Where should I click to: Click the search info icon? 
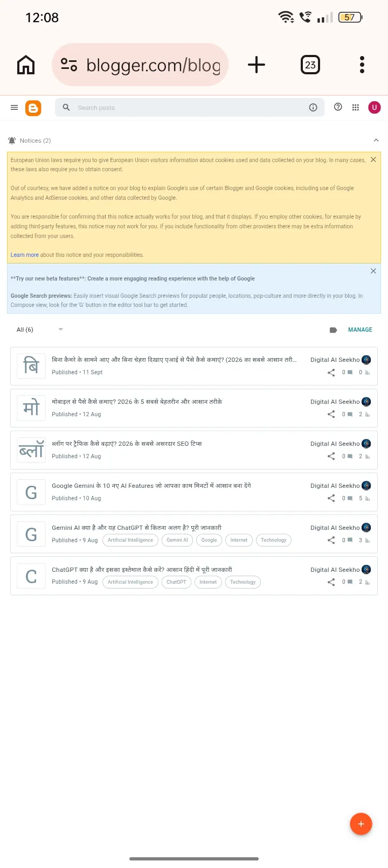(x=313, y=108)
